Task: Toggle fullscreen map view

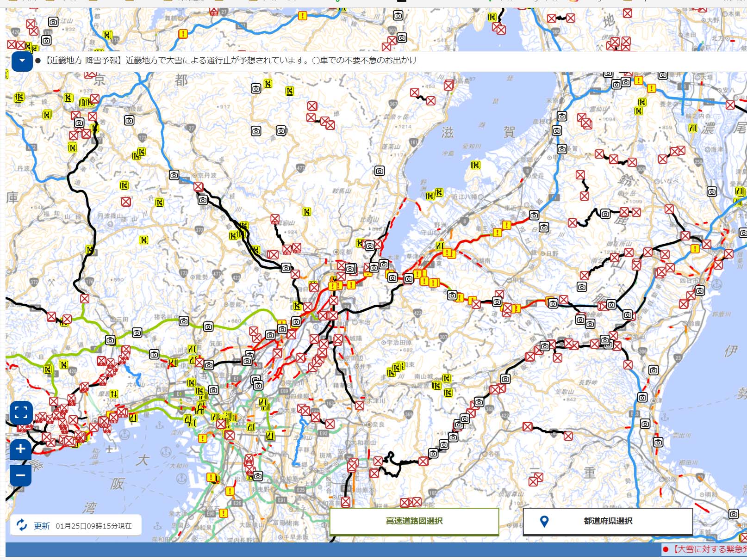Action: click(21, 412)
